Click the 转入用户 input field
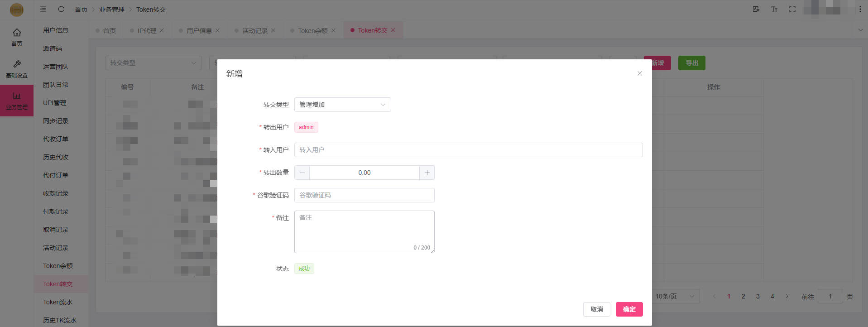The image size is (868, 327). 468,150
